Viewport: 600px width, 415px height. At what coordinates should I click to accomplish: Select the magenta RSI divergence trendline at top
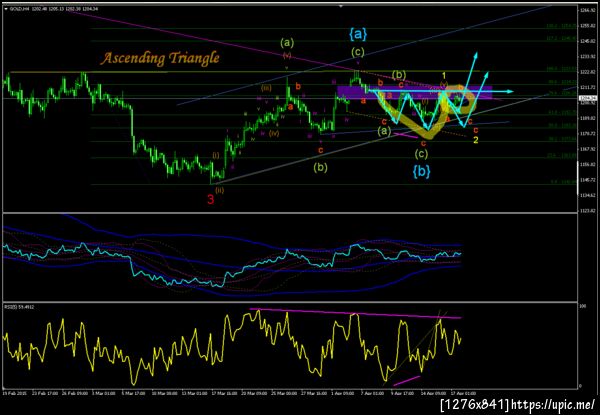click(x=355, y=313)
